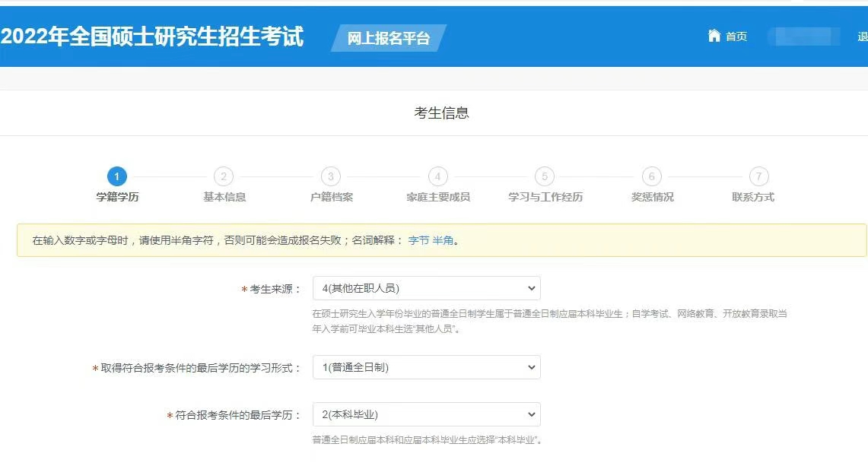
Task: Click the 首页 link in header
Action: tap(736, 36)
